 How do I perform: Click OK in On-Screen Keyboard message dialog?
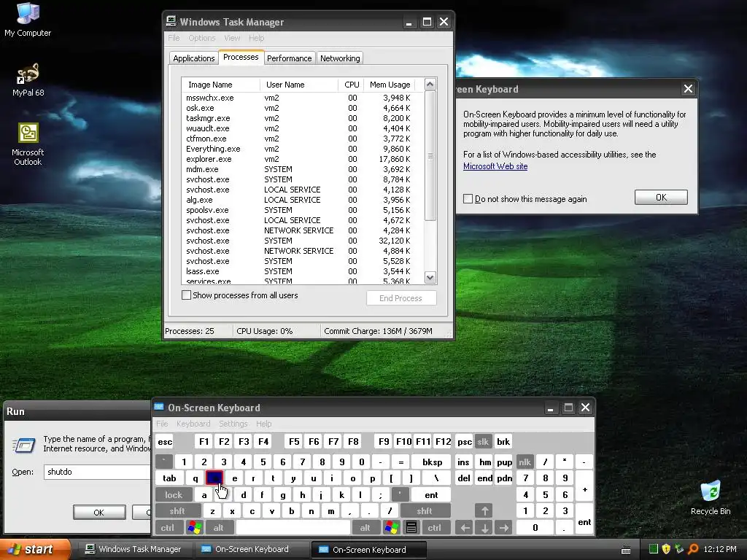[x=661, y=197]
